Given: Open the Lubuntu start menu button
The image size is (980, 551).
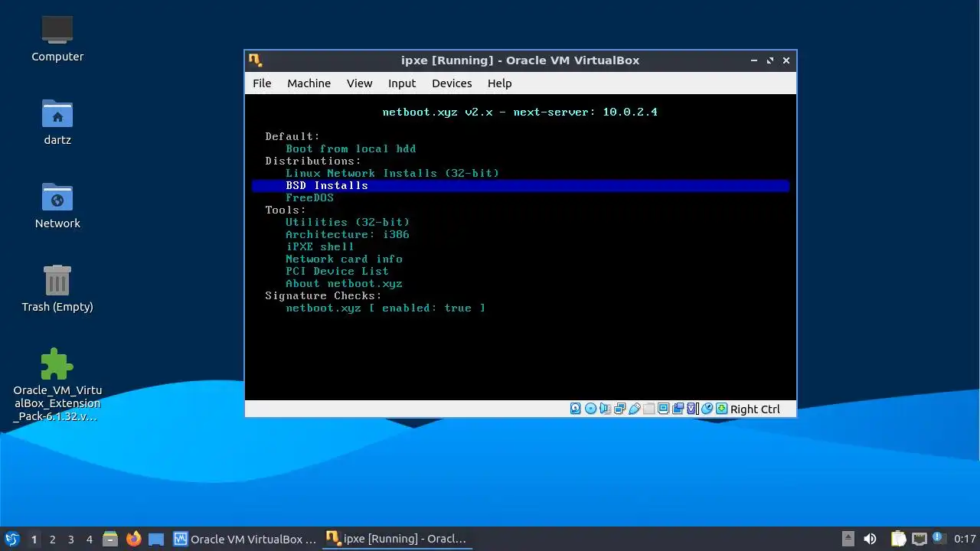Looking at the screenshot, I should [x=11, y=539].
